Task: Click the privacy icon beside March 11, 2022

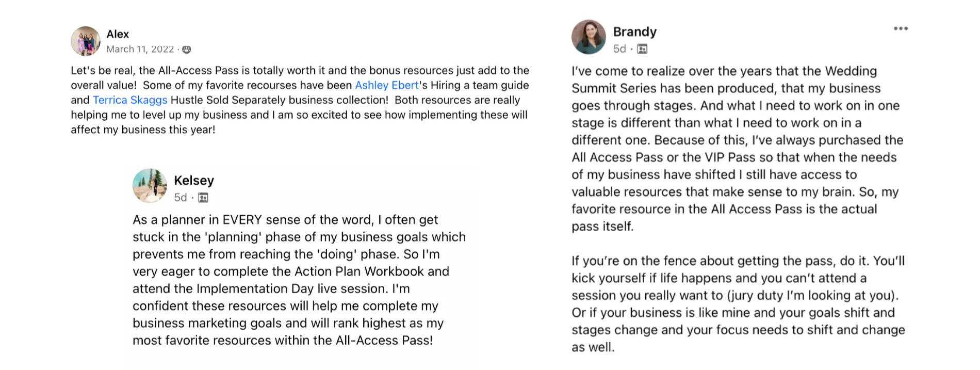Action: click(x=187, y=50)
